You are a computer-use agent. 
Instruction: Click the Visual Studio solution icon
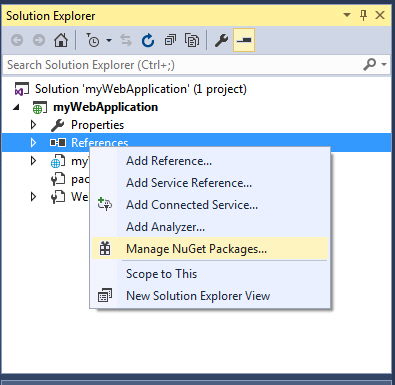click(21, 89)
